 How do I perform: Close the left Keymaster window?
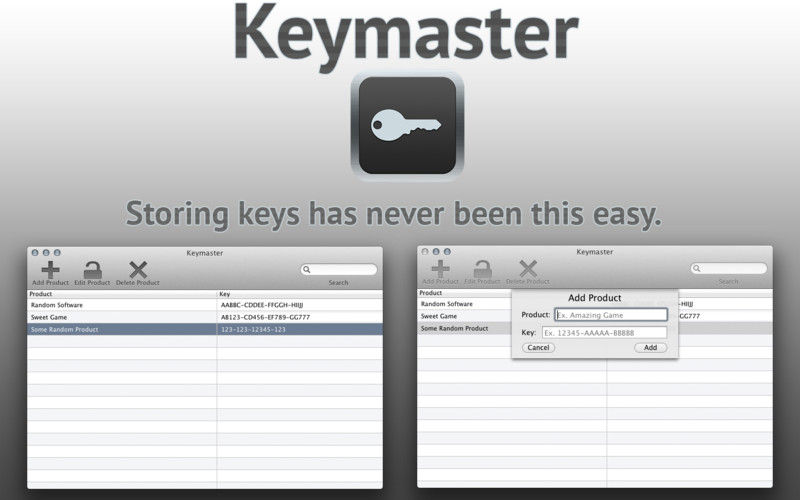tap(35, 253)
